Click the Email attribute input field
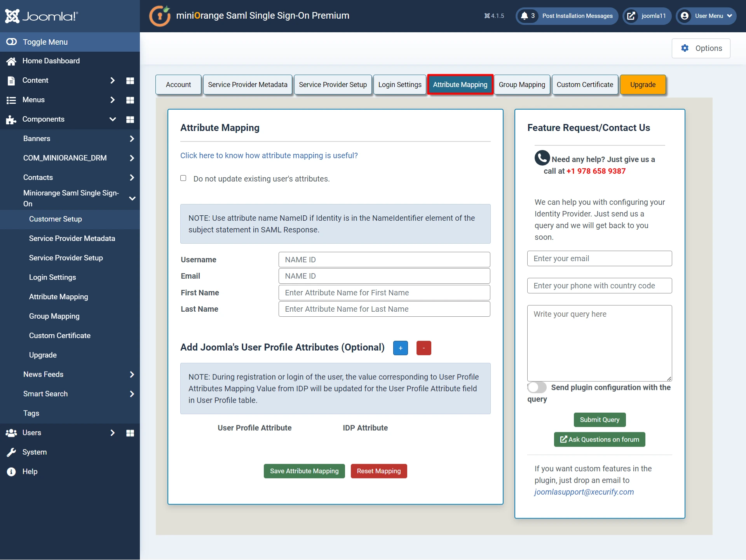 click(384, 276)
